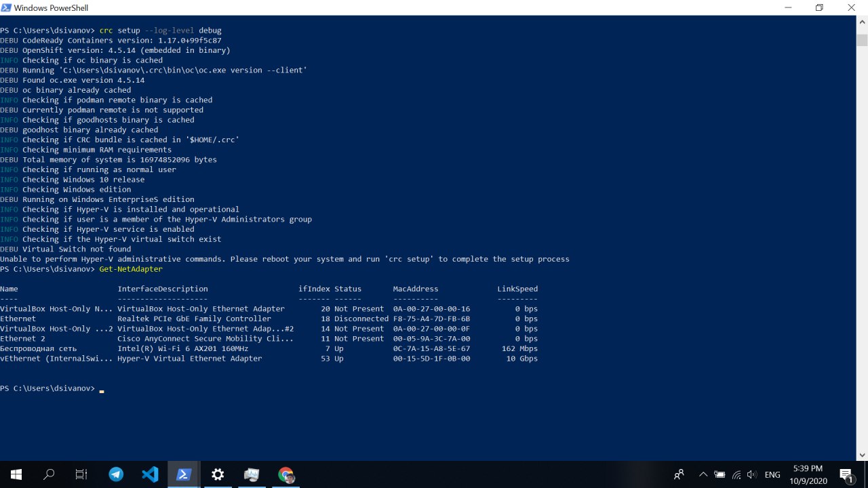Click the scrollbar down arrow

(862, 455)
